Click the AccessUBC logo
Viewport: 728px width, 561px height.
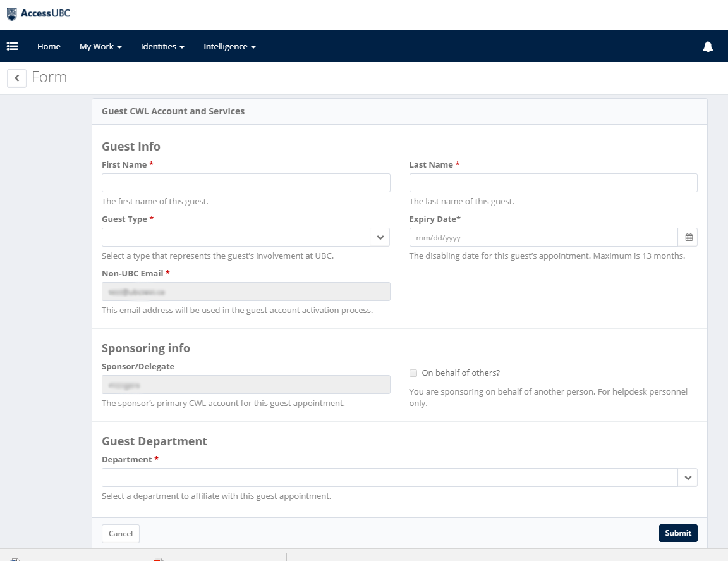[x=39, y=13]
